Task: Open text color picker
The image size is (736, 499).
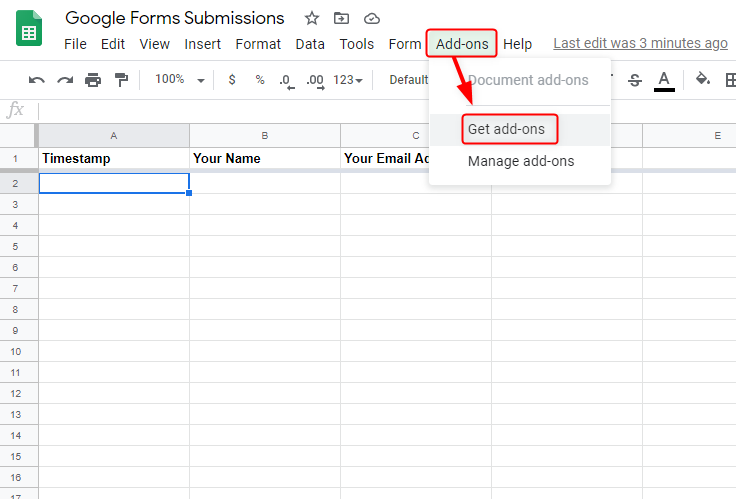Action: pos(664,81)
